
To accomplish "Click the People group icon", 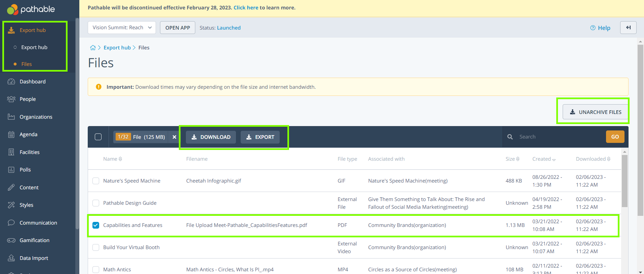I will tap(11, 99).
